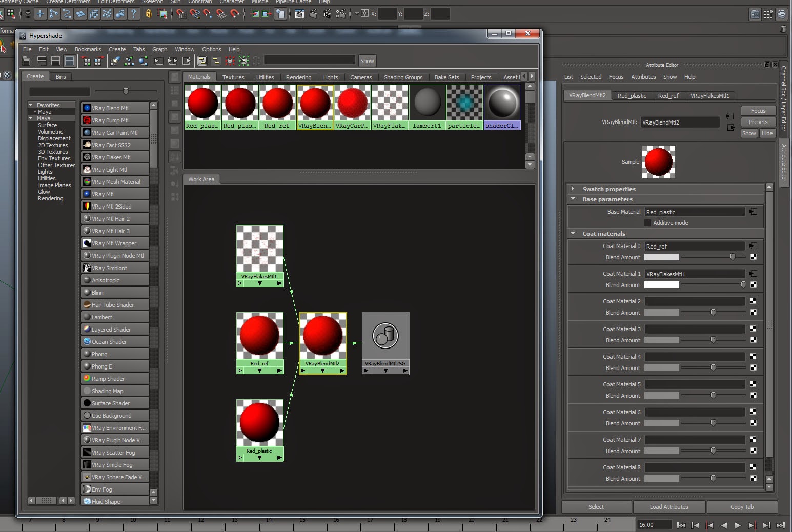Select the lambert1 material swatch
The height and width of the screenshot is (532, 792).
[x=427, y=107]
